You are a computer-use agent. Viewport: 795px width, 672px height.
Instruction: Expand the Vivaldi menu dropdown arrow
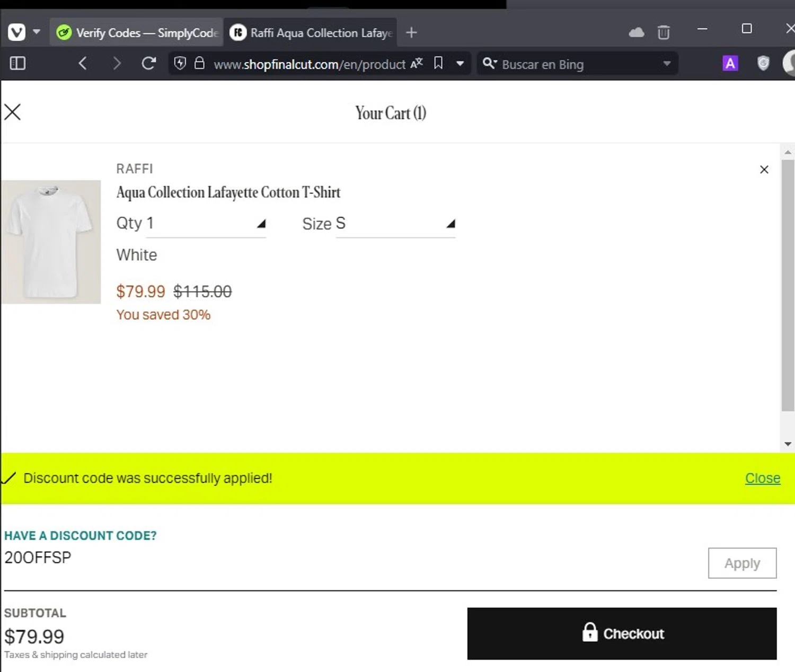pos(37,32)
